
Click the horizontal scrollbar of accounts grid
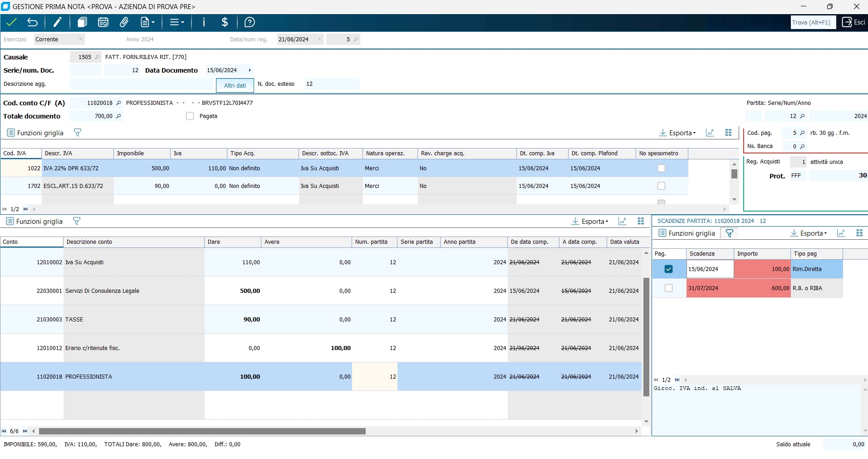[x=202, y=431]
